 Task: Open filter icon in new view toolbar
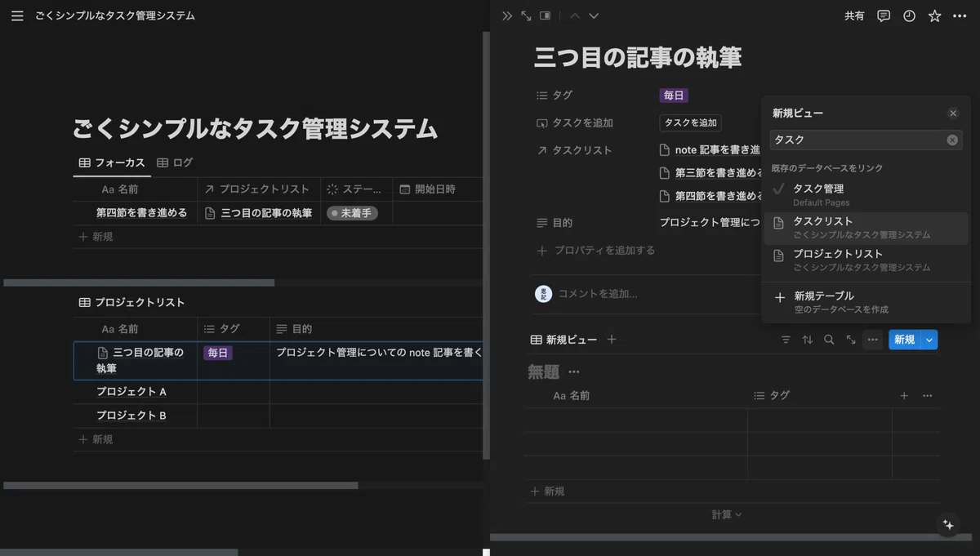tap(786, 340)
